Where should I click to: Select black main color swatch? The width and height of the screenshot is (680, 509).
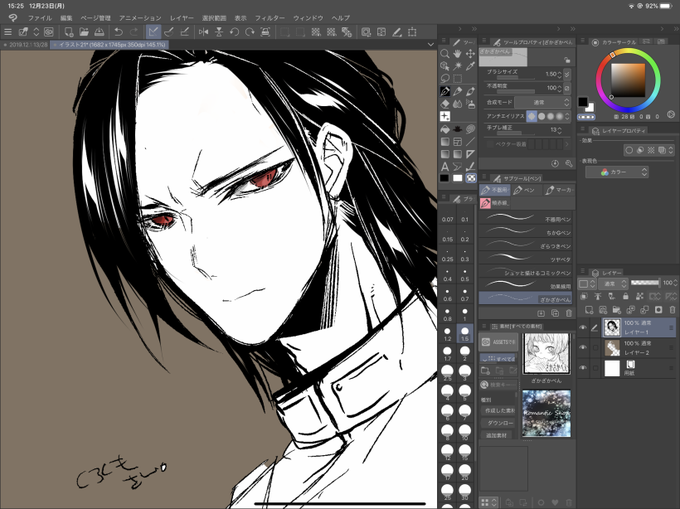583,102
